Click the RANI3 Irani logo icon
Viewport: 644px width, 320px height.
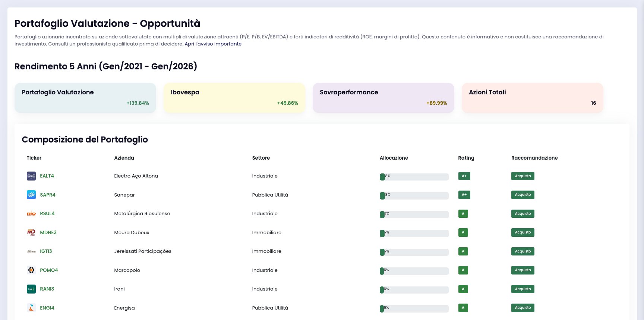pyautogui.click(x=31, y=289)
